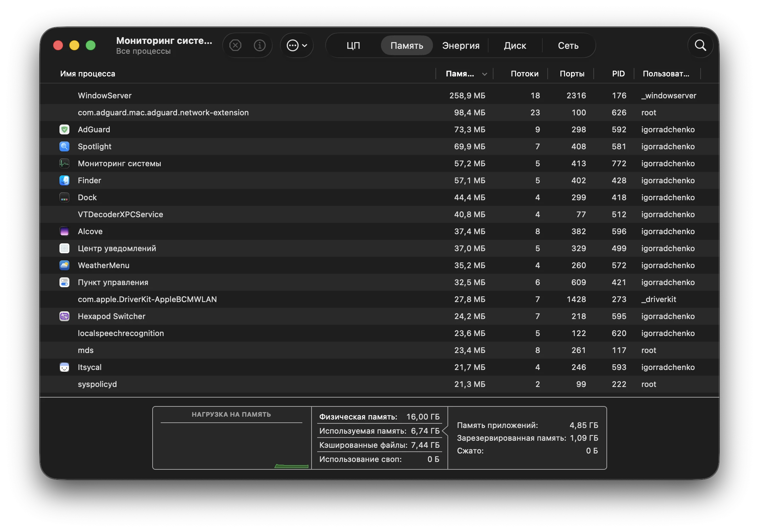Image resolution: width=759 pixels, height=532 pixels.
Task: Sort by Имя процесса column header
Action: 87,74
